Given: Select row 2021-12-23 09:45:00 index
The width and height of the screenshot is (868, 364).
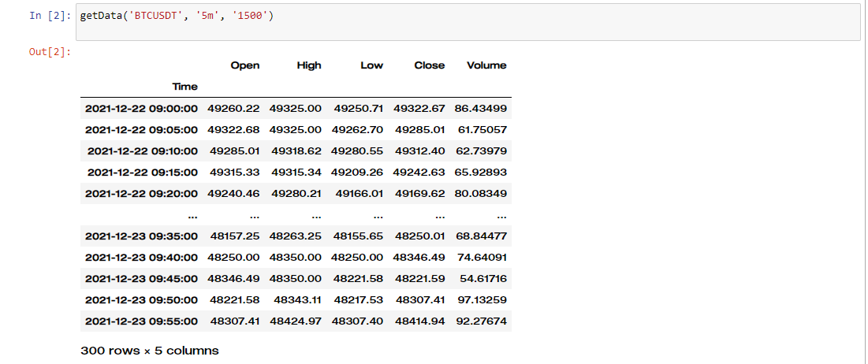Looking at the screenshot, I should [x=141, y=279].
